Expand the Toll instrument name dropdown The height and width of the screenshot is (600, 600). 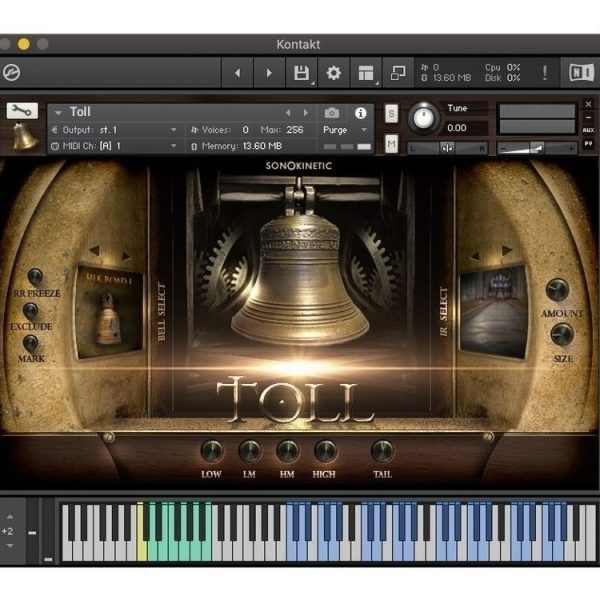tap(58, 112)
